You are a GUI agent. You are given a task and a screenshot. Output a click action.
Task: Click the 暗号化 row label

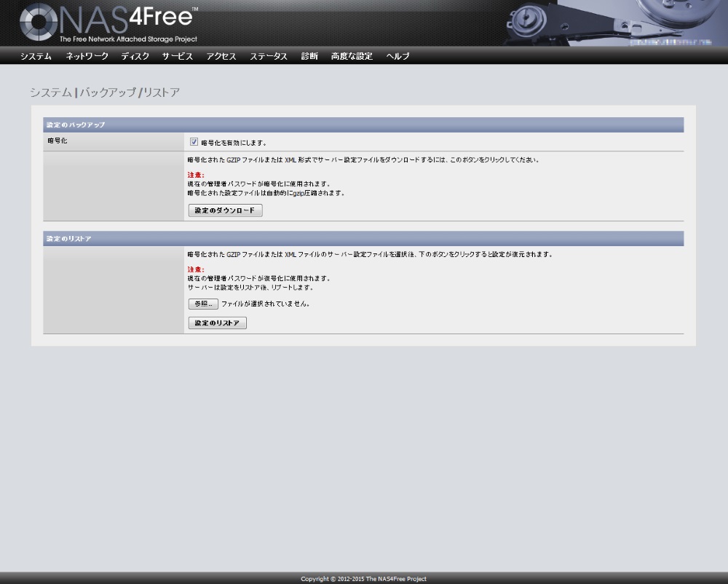coord(58,141)
